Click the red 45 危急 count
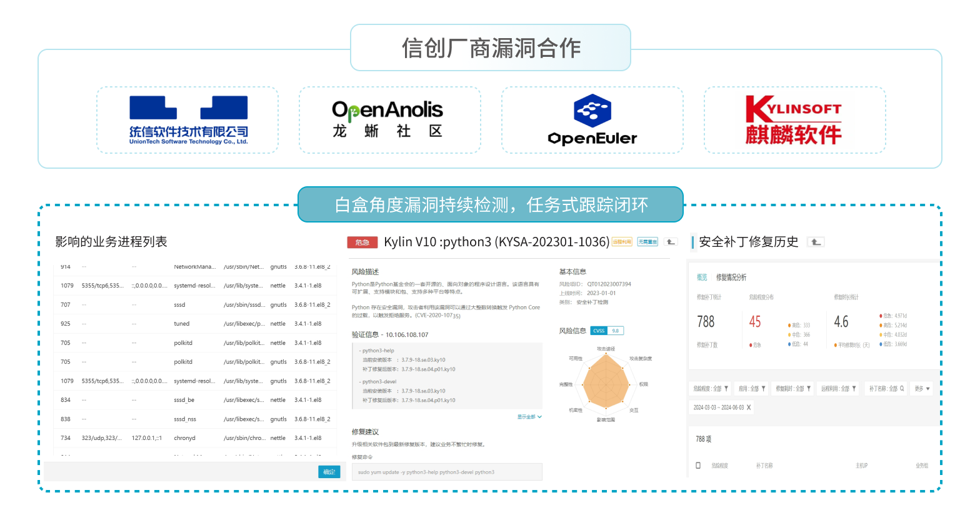 (x=756, y=322)
